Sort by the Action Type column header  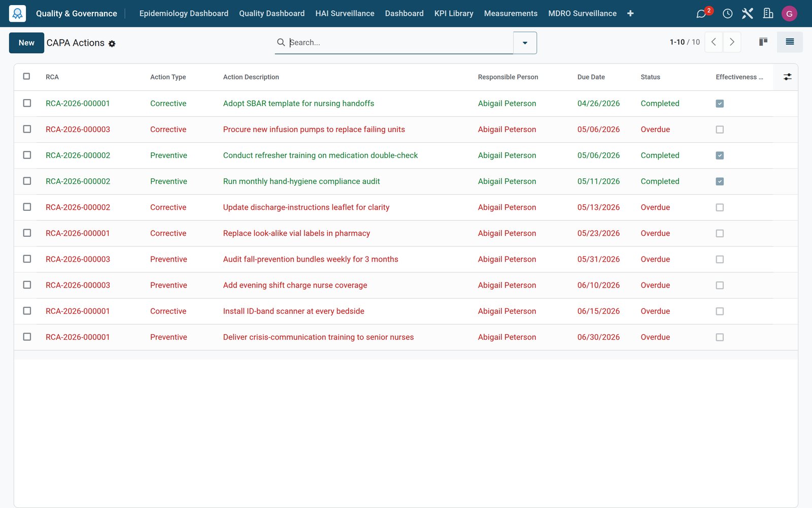(x=168, y=77)
